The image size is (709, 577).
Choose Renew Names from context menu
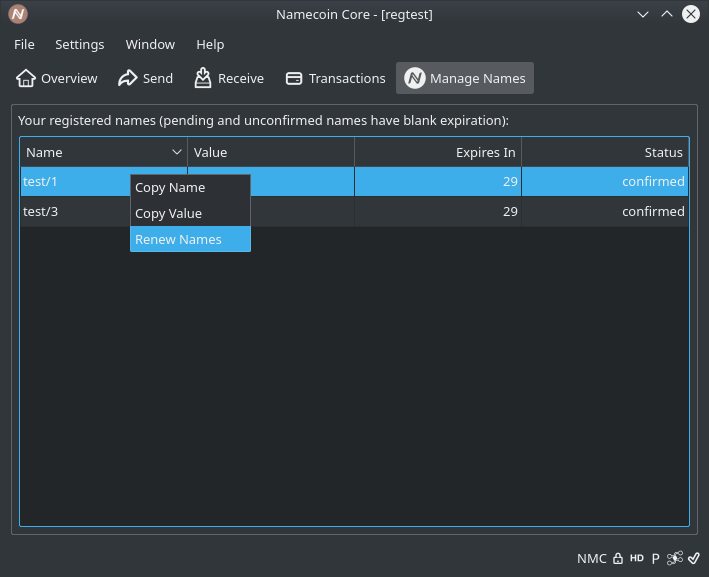click(190, 239)
